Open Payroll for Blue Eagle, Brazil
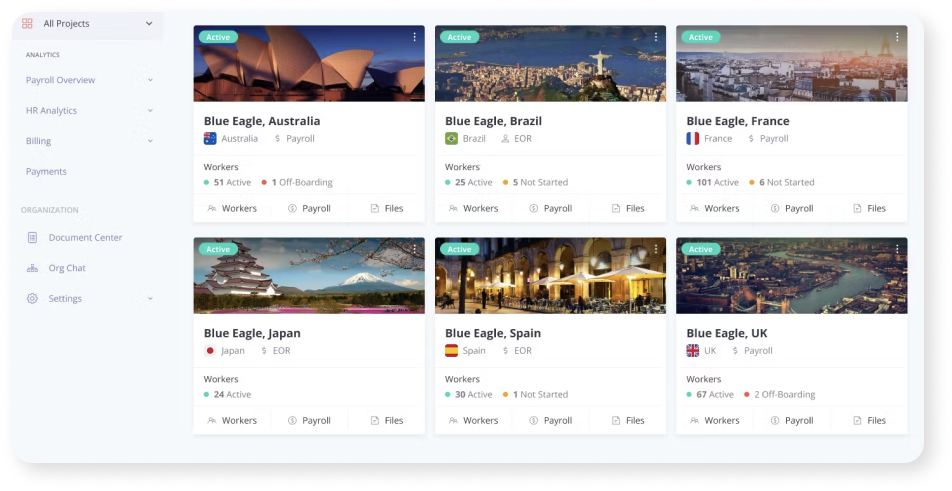Screen dimensions: 952x491 tap(549, 209)
